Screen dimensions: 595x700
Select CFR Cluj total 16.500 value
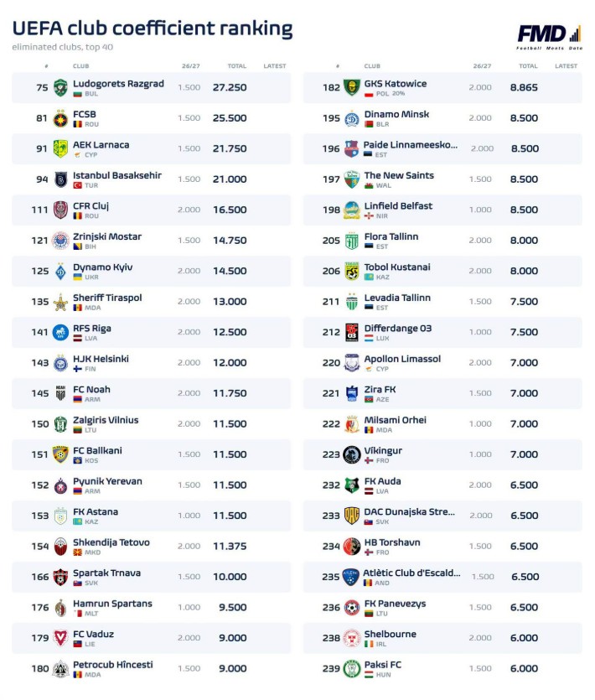click(x=230, y=210)
